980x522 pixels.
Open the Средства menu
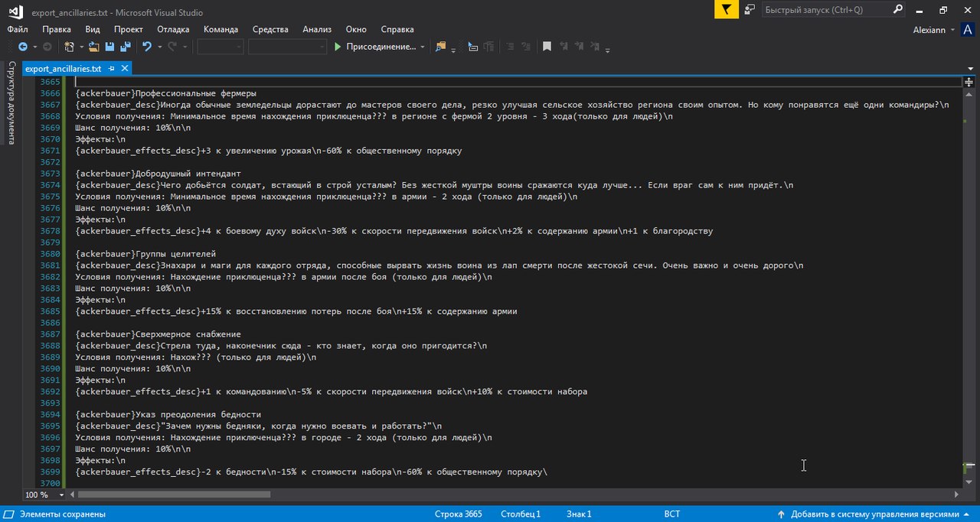(x=270, y=29)
